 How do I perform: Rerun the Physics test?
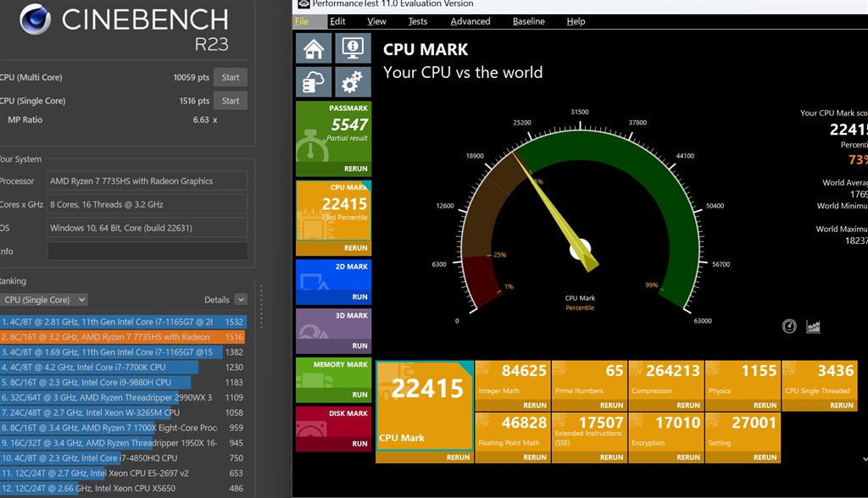pyautogui.click(x=765, y=405)
